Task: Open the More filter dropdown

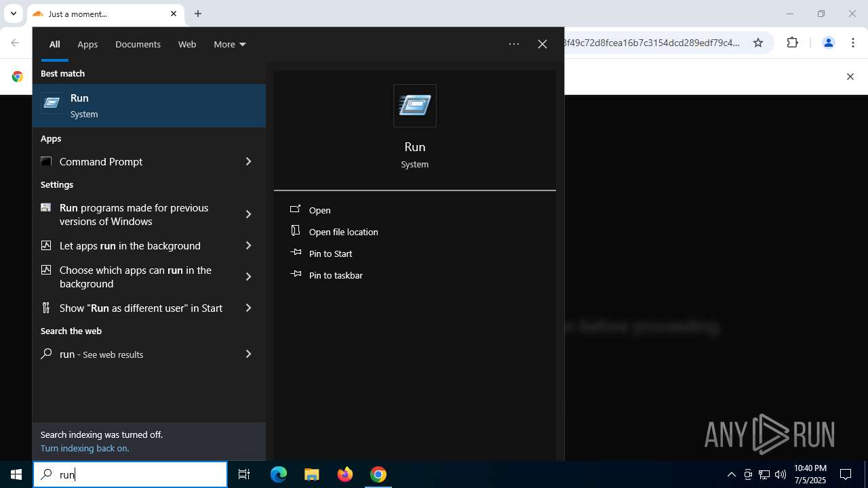Action: coord(230,44)
